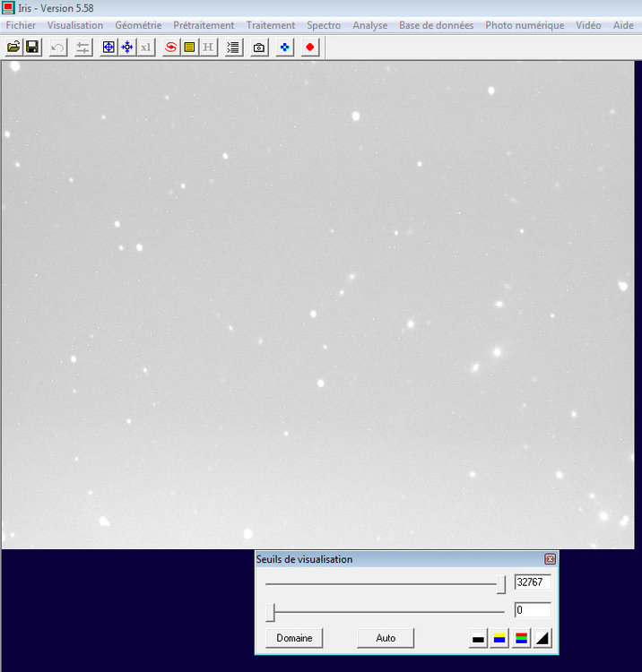Reset zoom with the x1 button
Image resolution: width=642 pixels, height=672 pixels.
146,47
